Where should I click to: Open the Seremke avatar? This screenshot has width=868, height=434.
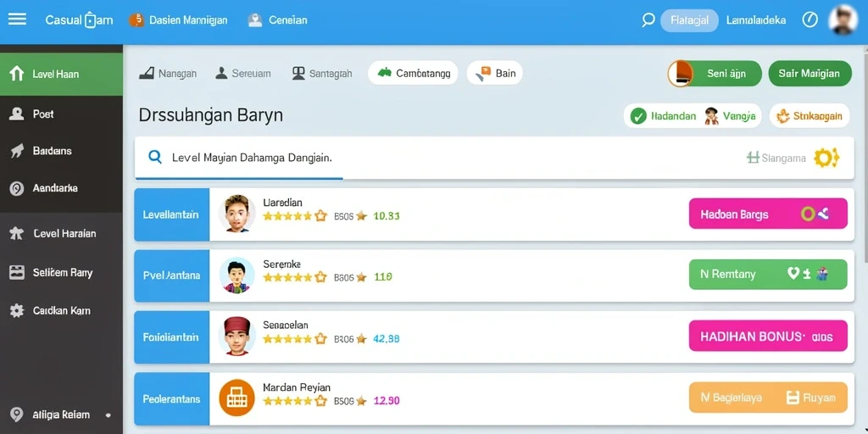click(x=237, y=275)
